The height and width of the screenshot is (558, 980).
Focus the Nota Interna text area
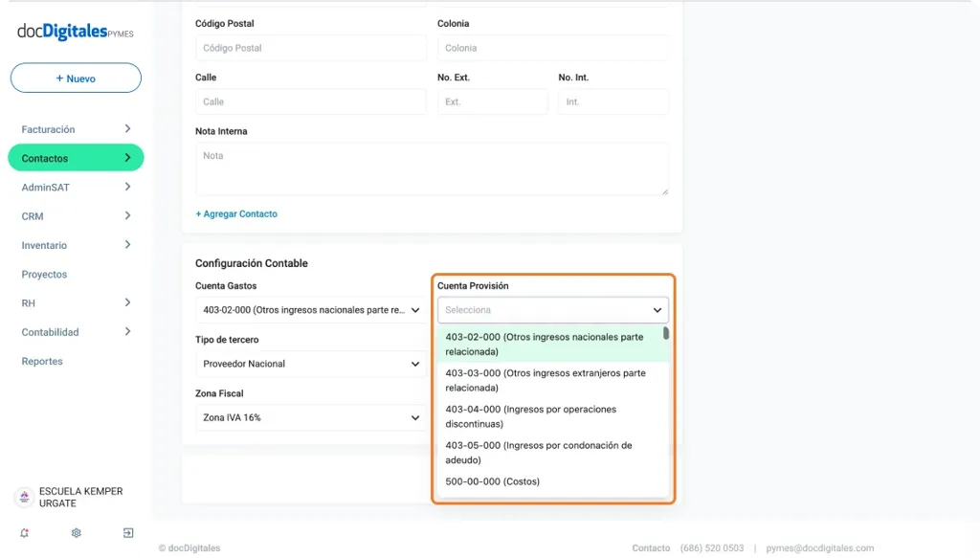[432, 169]
